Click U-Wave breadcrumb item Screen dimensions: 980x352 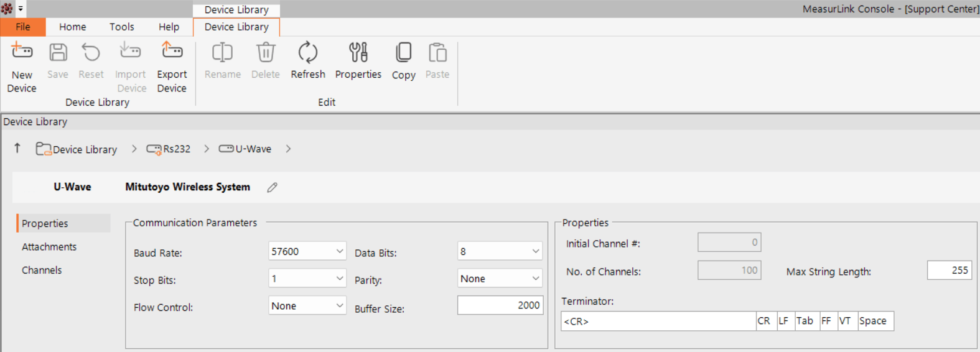tap(245, 149)
